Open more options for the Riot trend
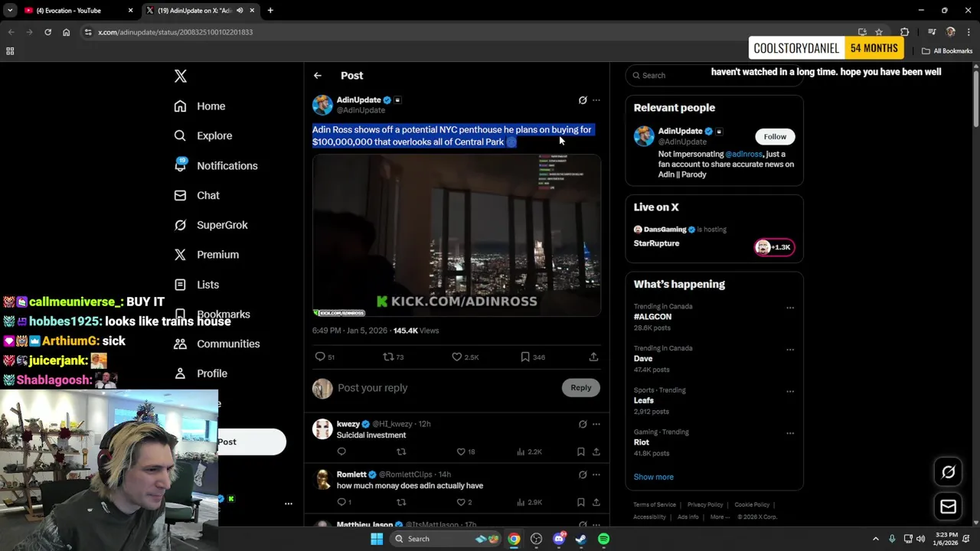This screenshot has height=551, width=980. coord(789,433)
